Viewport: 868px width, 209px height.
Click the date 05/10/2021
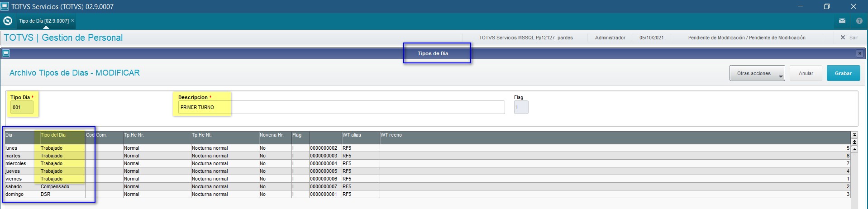click(x=651, y=38)
